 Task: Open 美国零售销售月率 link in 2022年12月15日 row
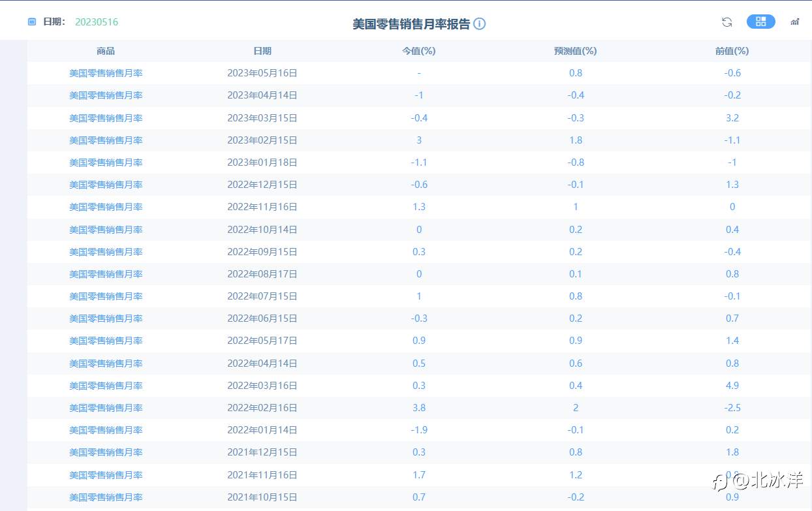point(106,185)
